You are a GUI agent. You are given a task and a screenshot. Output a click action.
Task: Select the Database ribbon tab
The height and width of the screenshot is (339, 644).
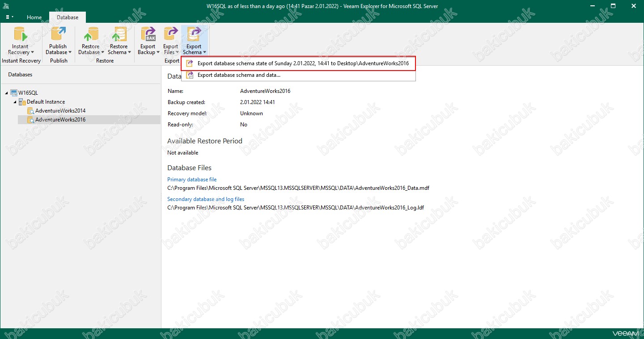point(68,17)
